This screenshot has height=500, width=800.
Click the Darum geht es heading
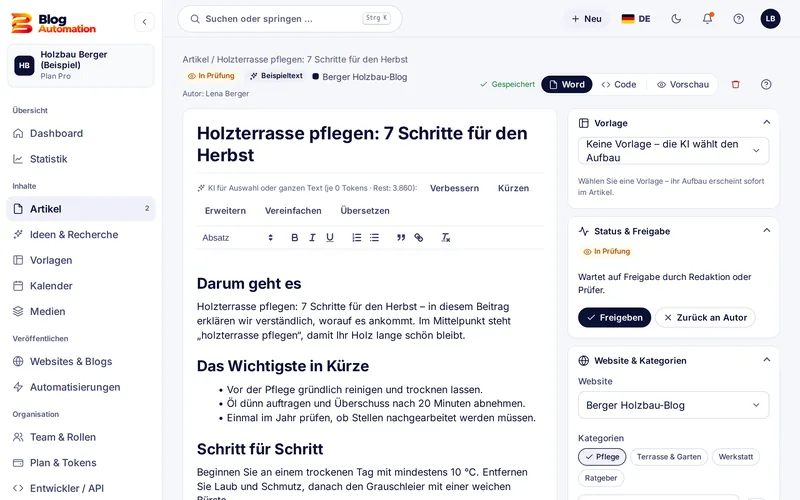click(249, 284)
